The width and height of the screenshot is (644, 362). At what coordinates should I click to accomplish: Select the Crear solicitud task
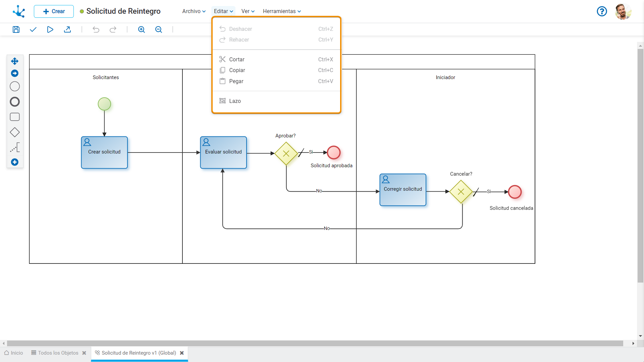point(104,153)
